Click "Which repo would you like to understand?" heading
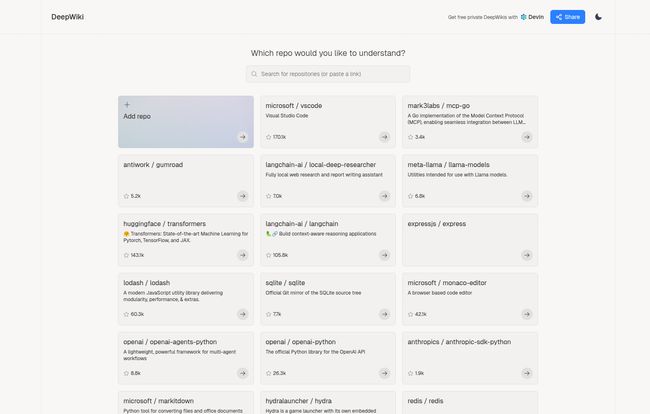Screen dimensions: 650x414 coord(328,53)
